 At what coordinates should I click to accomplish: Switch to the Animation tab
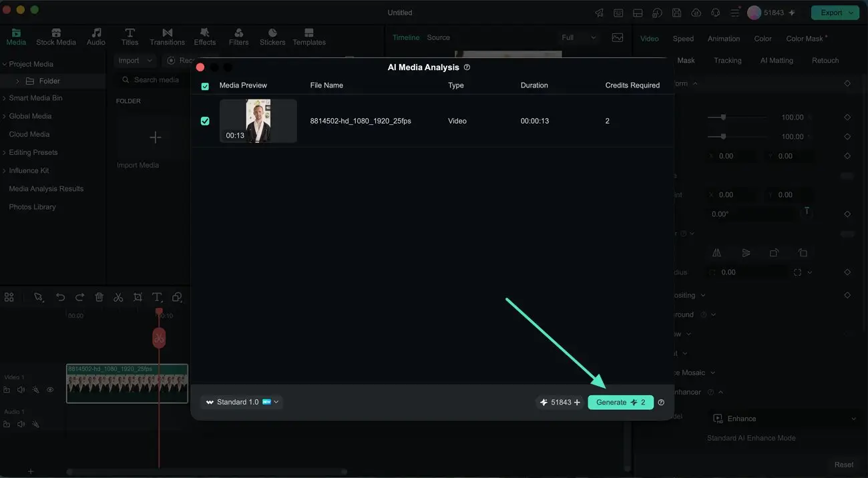coord(724,39)
